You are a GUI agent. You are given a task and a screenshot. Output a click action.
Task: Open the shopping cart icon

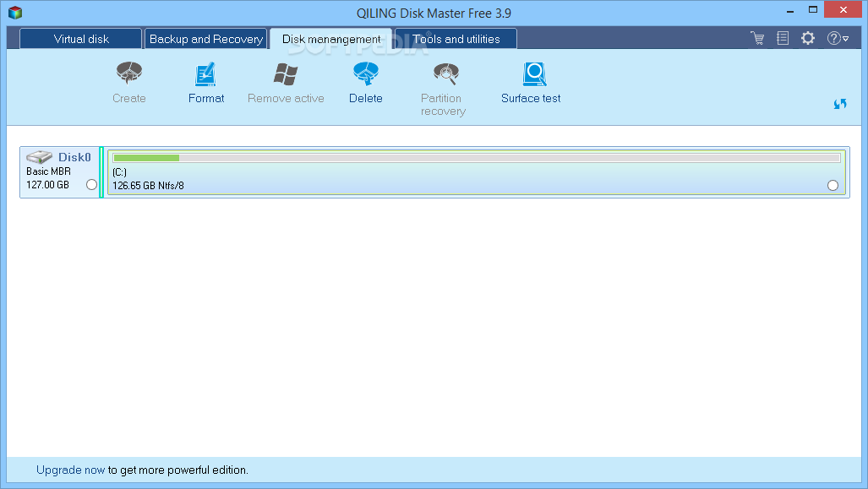757,38
